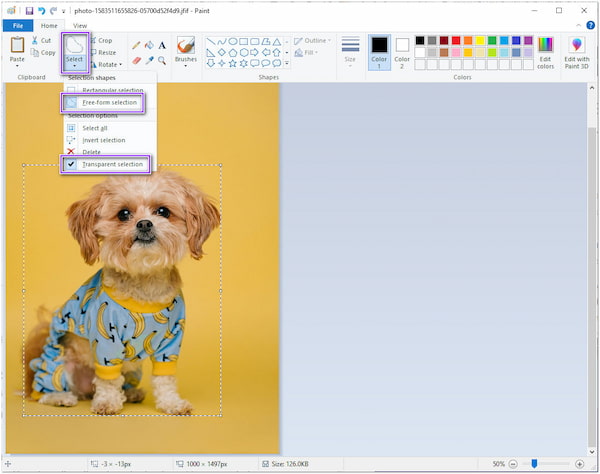Expand the Select dropdown arrow
This screenshot has width=600, height=474.
coord(74,67)
